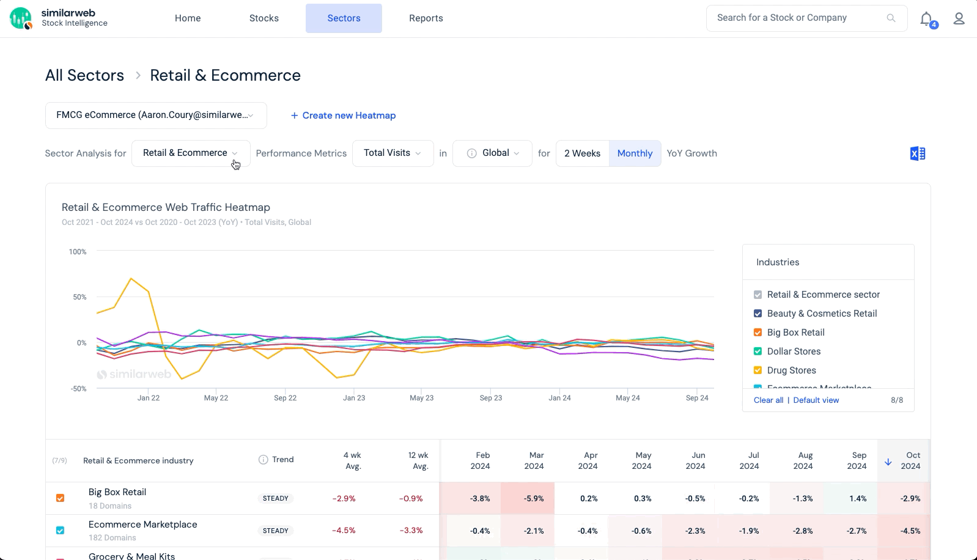The image size is (977, 560).
Task: Click the -5.9% Mar 2024 Big Box cell
Action: click(528, 498)
